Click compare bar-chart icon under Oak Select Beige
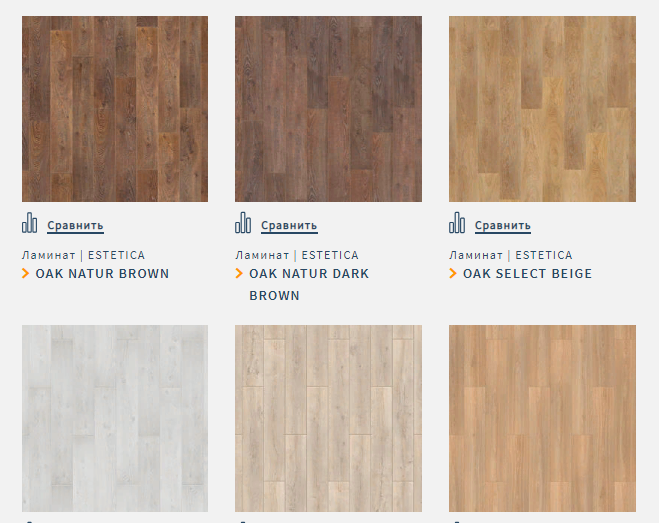The image size is (659, 523). pyautogui.click(x=457, y=223)
